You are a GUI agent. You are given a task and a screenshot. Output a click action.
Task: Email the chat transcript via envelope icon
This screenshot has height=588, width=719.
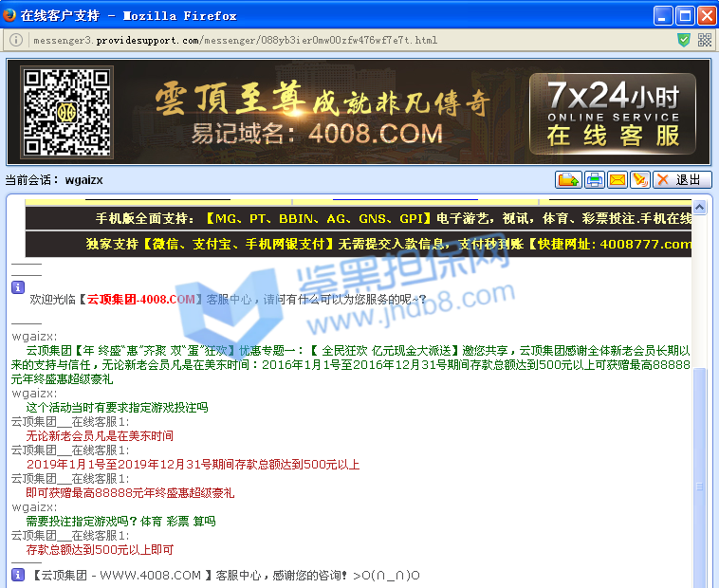pos(618,180)
